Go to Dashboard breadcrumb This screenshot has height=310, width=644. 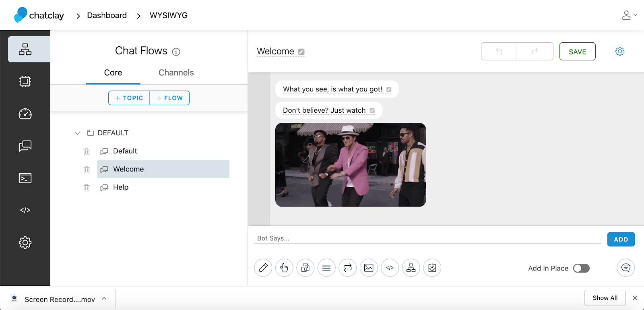107,15
